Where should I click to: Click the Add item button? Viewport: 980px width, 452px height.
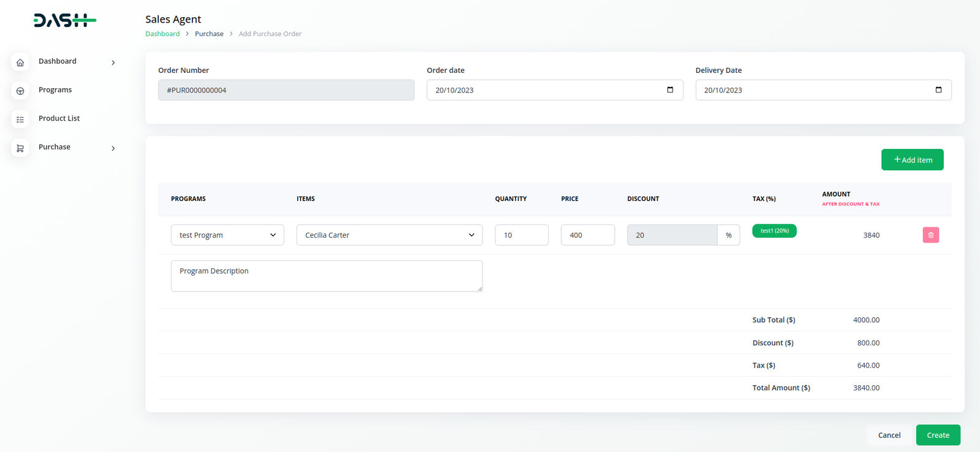pyautogui.click(x=912, y=160)
